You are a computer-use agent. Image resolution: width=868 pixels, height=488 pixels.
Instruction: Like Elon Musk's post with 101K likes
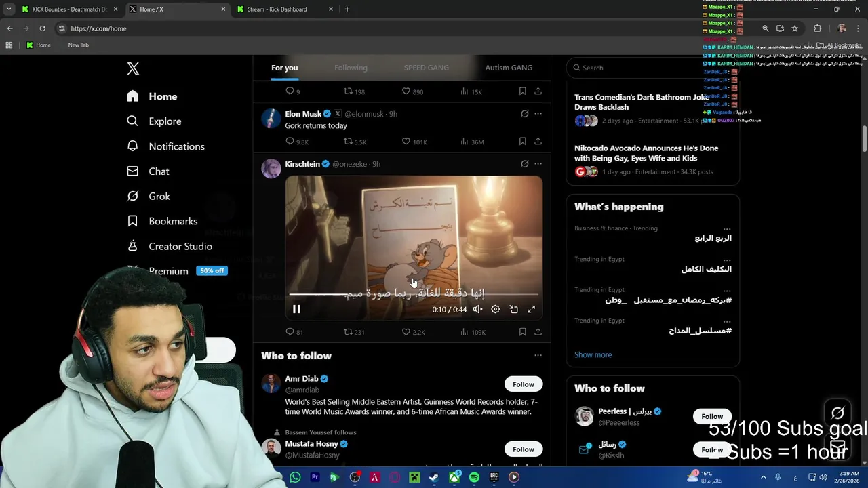click(x=414, y=142)
